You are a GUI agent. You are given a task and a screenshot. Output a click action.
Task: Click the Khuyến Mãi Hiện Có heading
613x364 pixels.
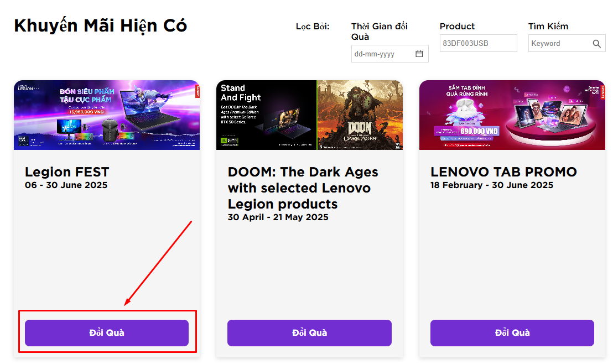click(100, 25)
